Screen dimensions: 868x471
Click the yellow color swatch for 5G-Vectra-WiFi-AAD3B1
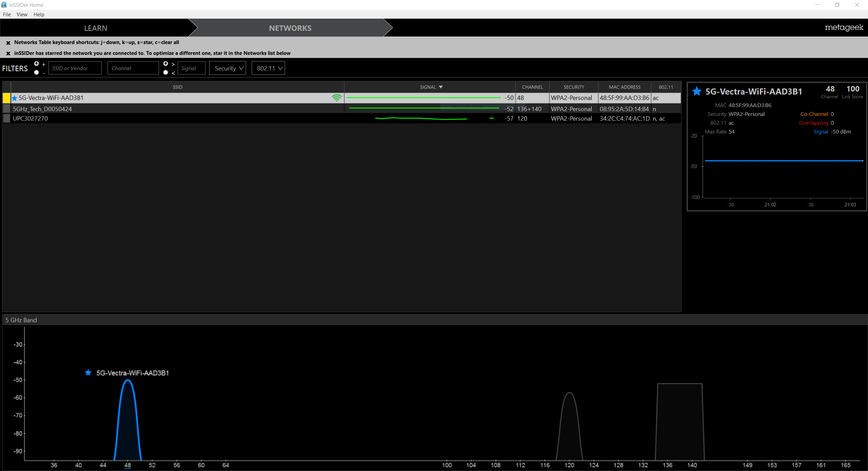point(6,98)
